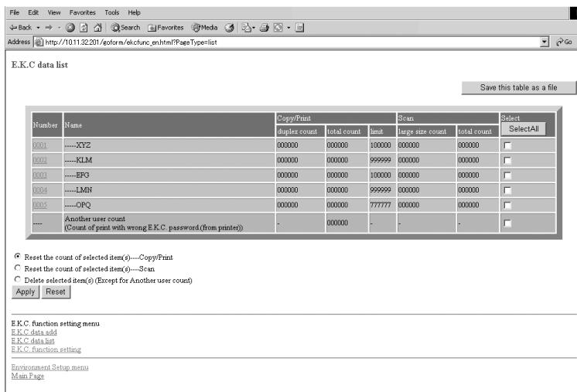577x392 pixels.
Task: Open user number 0004 link
Action: coord(39,189)
